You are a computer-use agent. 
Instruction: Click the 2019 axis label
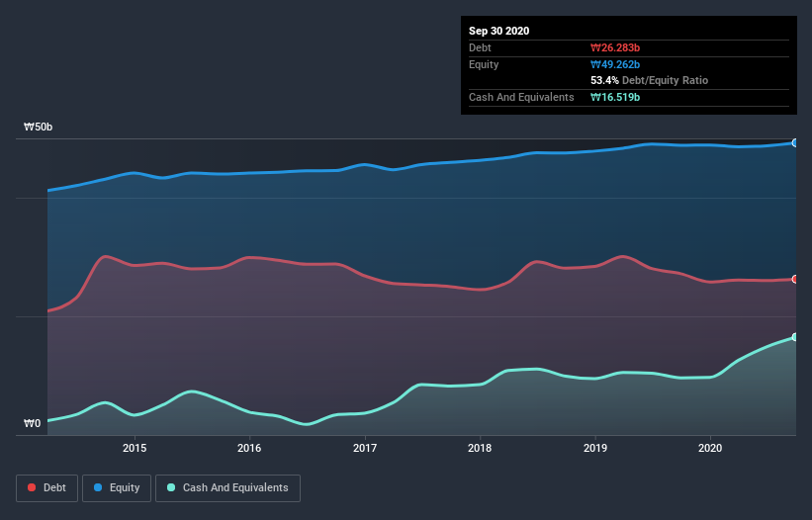(595, 448)
